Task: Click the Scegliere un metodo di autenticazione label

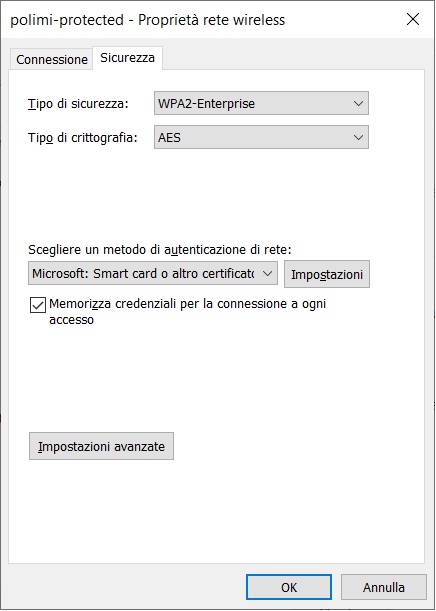Action: [x=160, y=249]
